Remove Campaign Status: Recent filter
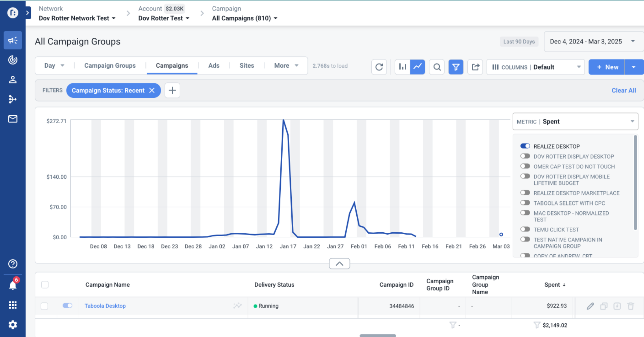 (x=152, y=90)
